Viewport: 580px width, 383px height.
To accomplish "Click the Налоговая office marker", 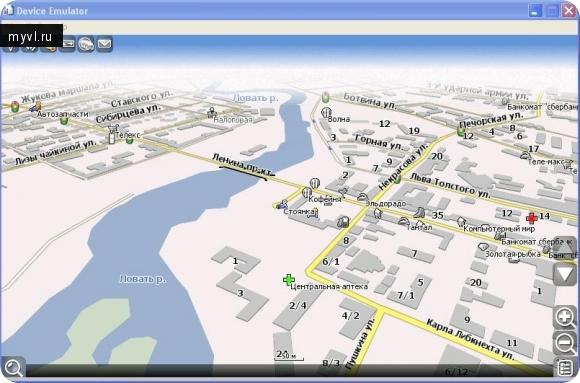I will point(212,112).
